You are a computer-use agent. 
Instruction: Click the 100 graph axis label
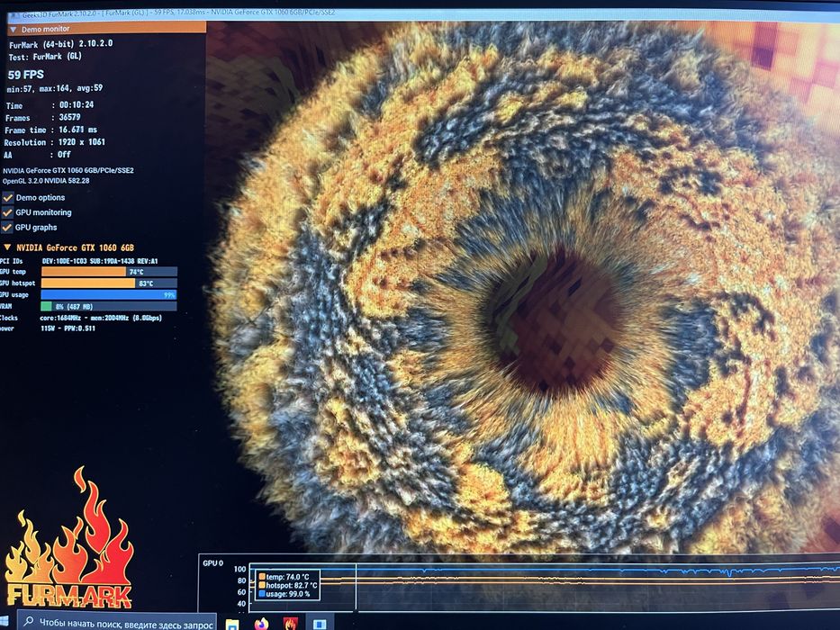(240, 569)
